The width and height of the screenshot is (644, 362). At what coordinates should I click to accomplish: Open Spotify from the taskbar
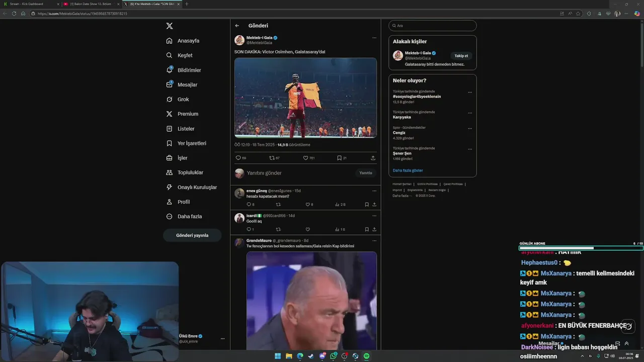click(x=366, y=356)
